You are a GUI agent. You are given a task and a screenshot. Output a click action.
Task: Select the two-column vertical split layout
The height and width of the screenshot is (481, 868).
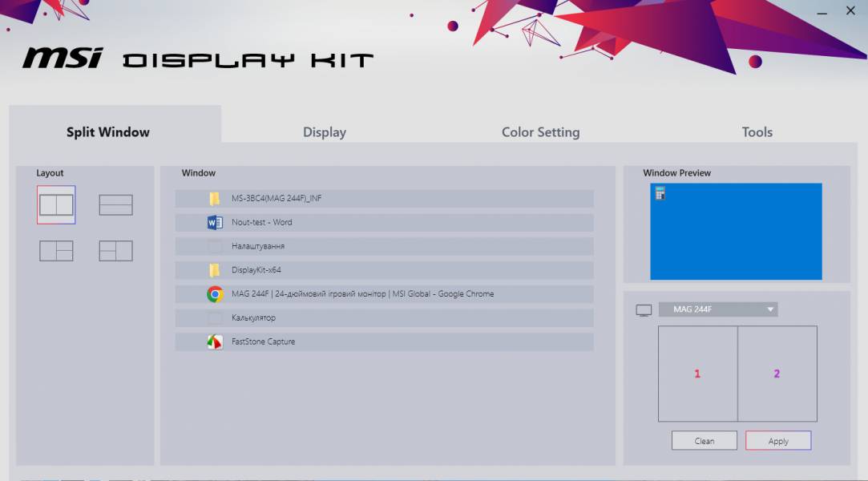(56, 205)
